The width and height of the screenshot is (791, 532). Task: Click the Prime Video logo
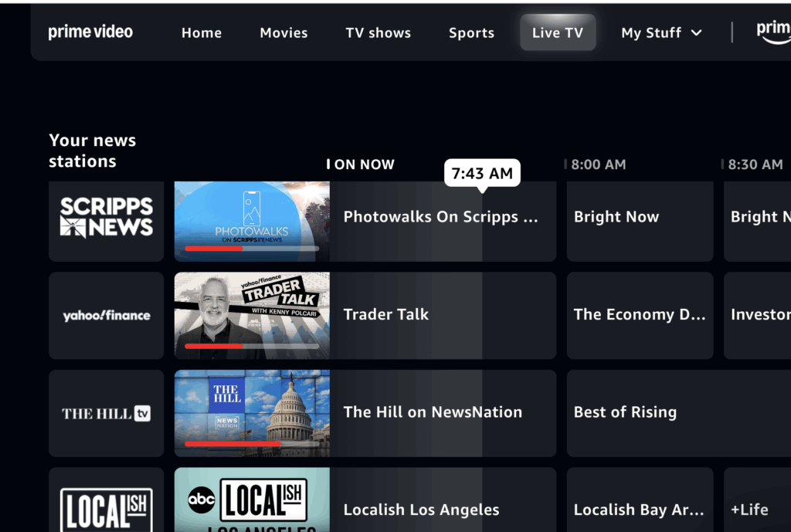click(x=90, y=32)
